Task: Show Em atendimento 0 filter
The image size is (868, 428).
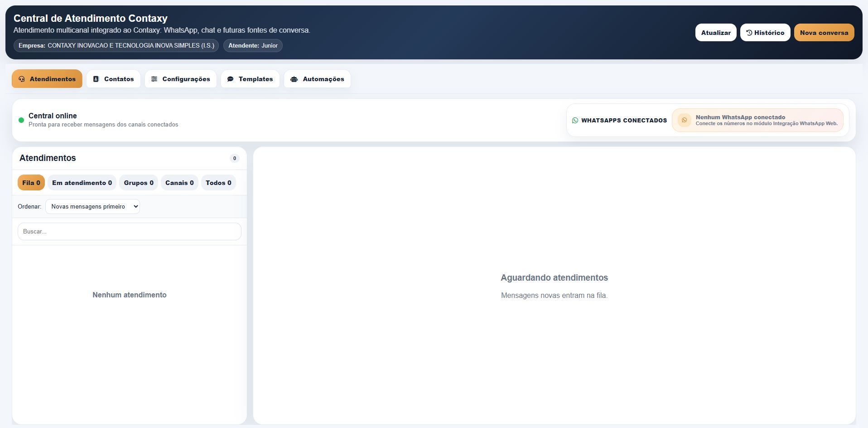Action: coord(82,183)
